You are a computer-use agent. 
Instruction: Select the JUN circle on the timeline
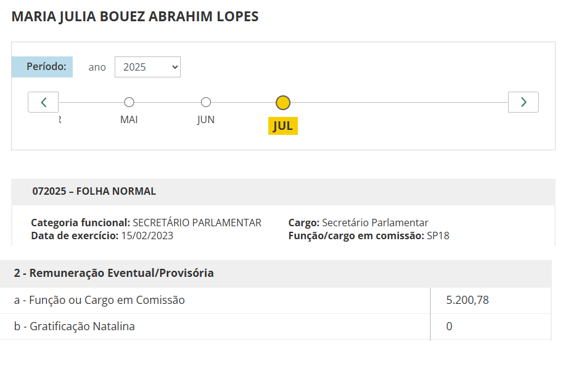pos(206,102)
